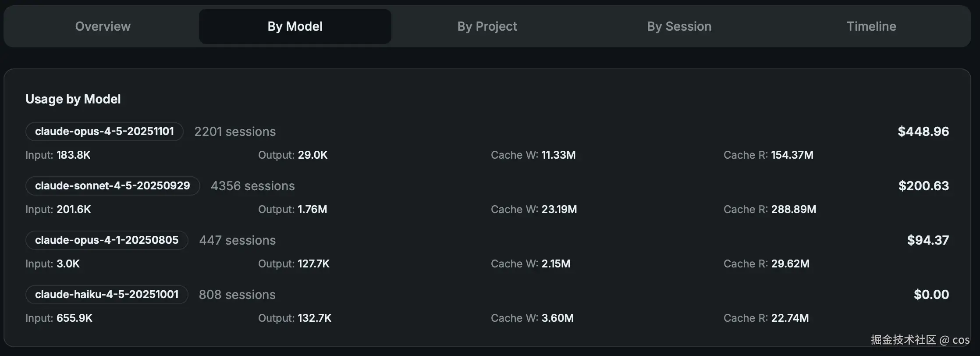
Task: Click the claude-sonnet-4-5-20250929 model badge
Action: [113, 186]
